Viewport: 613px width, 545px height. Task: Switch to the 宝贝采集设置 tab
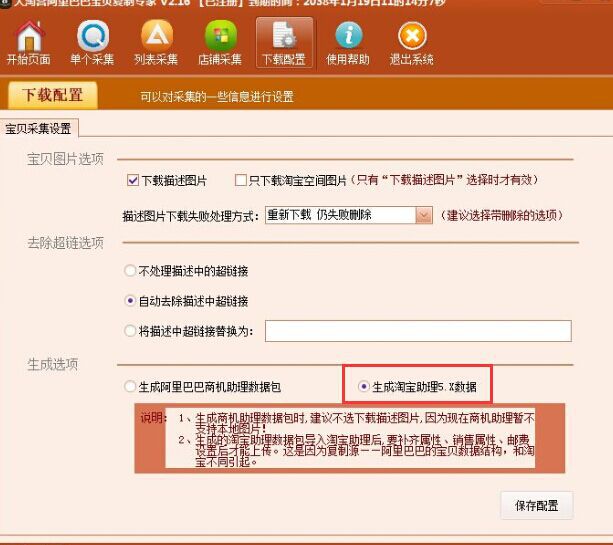tap(38, 128)
